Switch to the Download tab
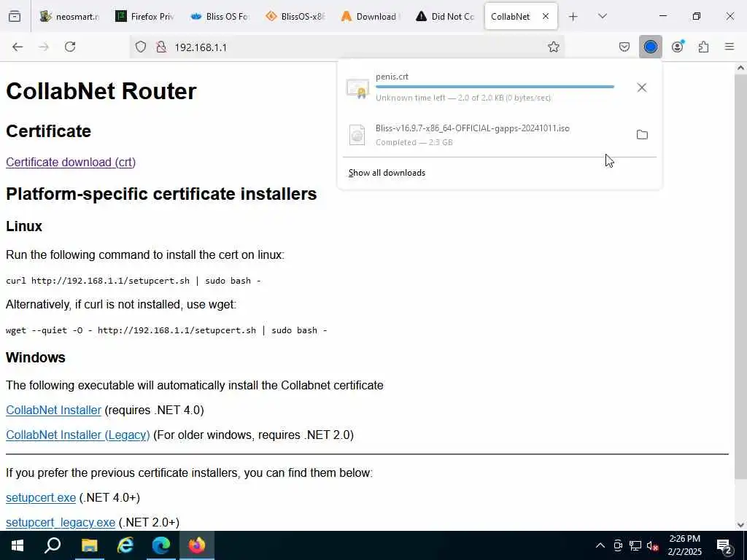Viewport: 747px width, 560px height. pos(370,17)
